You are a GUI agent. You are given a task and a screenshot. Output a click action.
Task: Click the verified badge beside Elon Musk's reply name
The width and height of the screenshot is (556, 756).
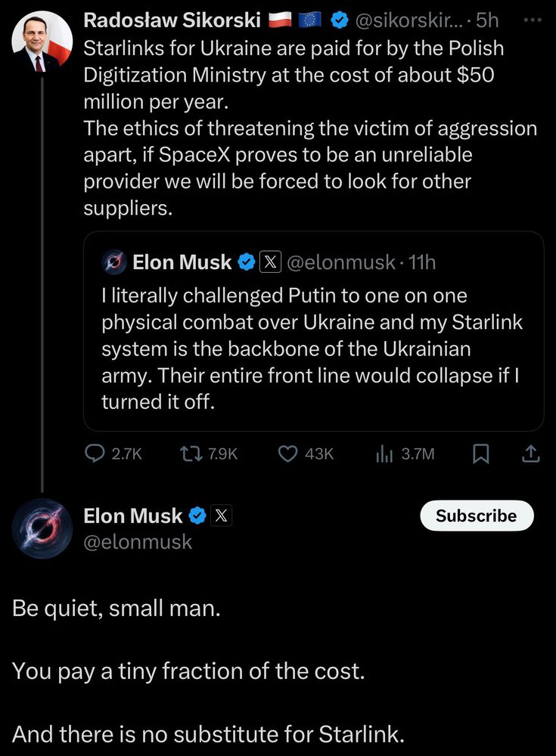tap(197, 516)
